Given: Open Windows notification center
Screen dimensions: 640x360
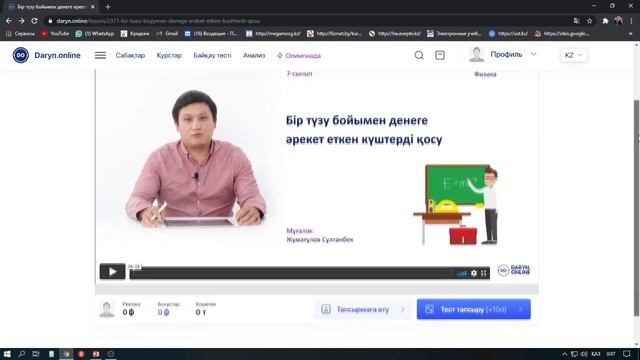Looking at the screenshot, I should (x=627, y=354).
